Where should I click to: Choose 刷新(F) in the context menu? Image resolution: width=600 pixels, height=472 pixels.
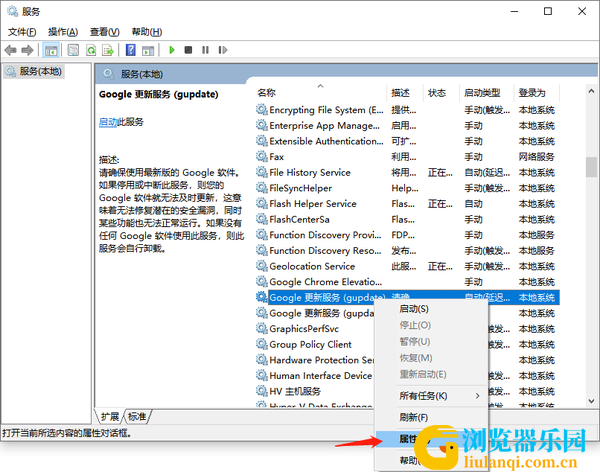click(x=431, y=417)
